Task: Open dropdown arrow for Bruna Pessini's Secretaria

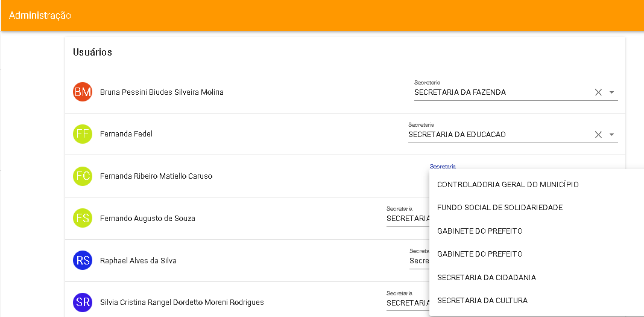Action: click(x=611, y=92)
